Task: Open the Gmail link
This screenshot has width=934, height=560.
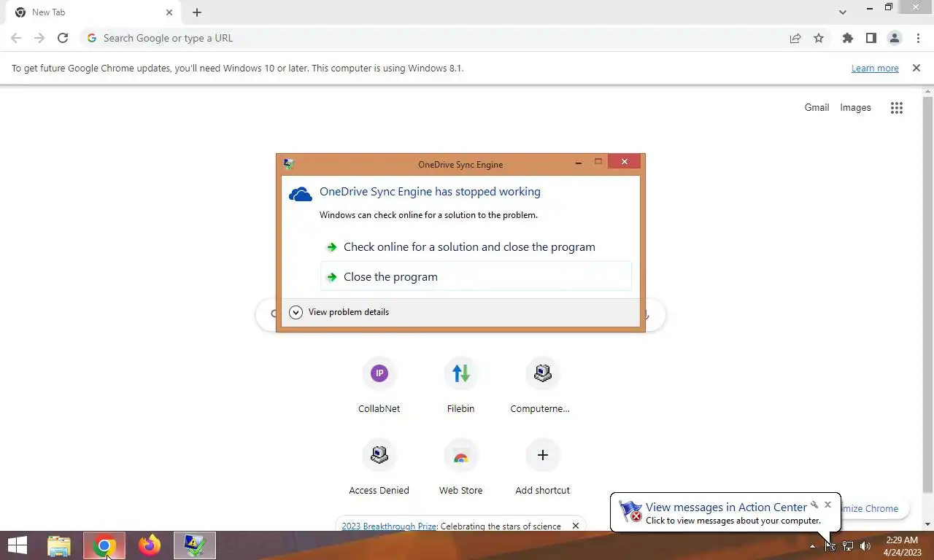Action: coord(817,107)
